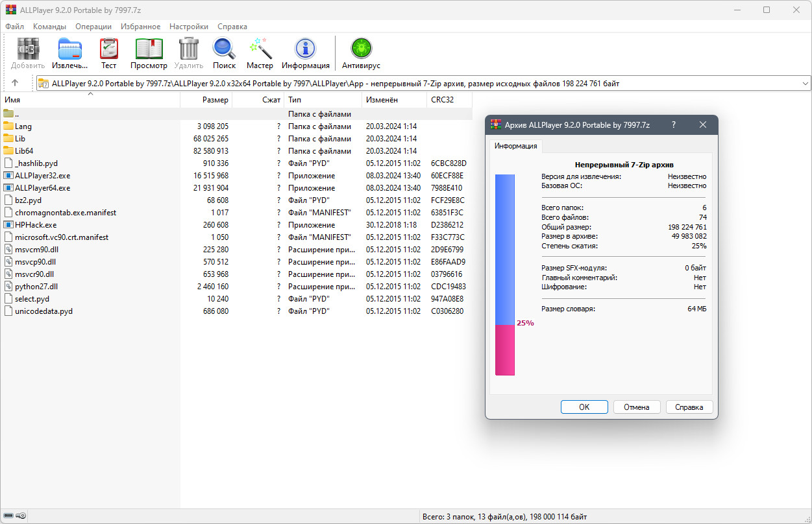Select the Lang folder icon
The height and width of the screenshot is (524, 812).
(8, 126)
